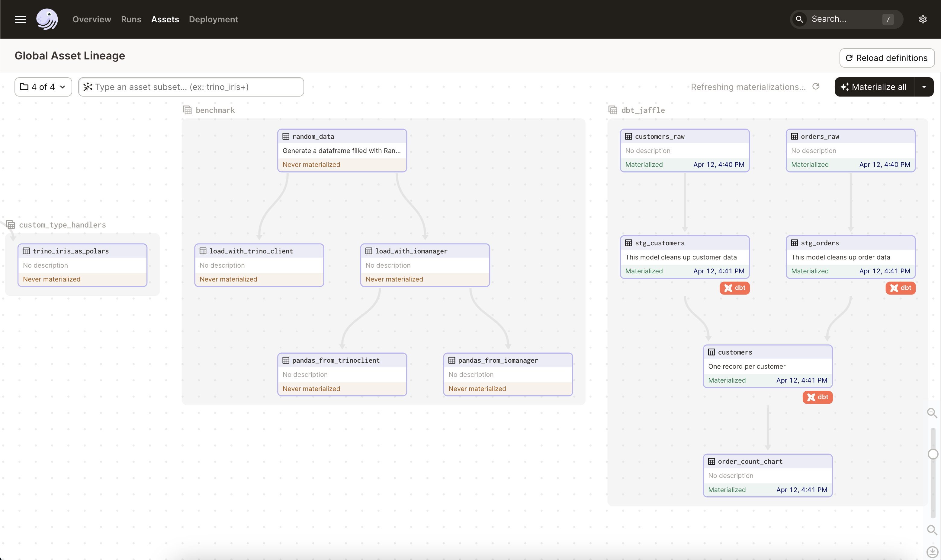
Task: Go to the Assets tab
Action: tap(165, 19)
